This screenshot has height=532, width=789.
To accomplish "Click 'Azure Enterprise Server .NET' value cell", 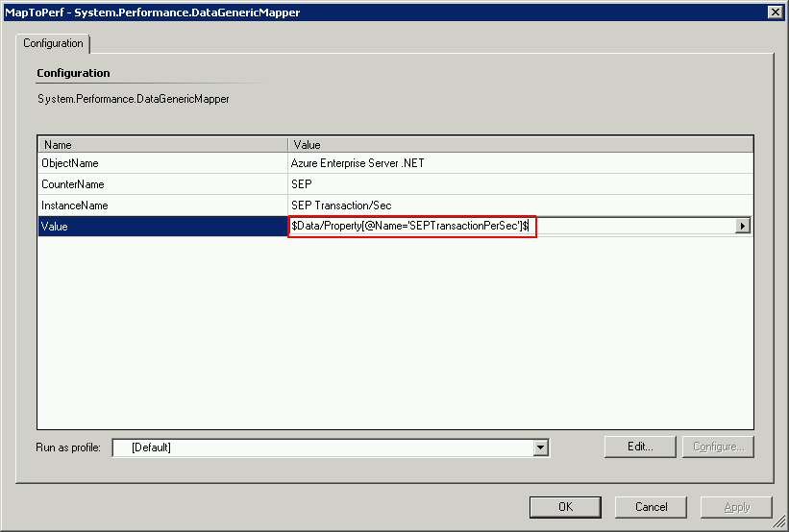I will point(520,163).
